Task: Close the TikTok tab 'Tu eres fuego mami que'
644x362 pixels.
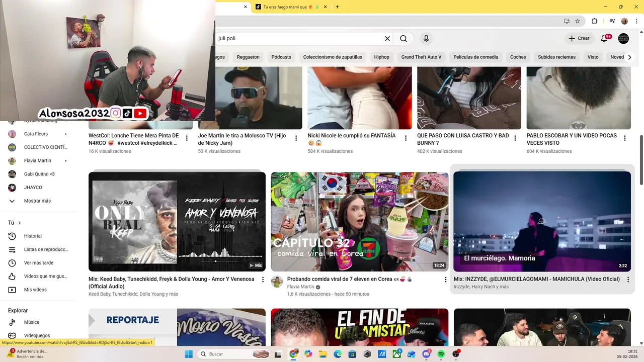Action: click(326, 7)
